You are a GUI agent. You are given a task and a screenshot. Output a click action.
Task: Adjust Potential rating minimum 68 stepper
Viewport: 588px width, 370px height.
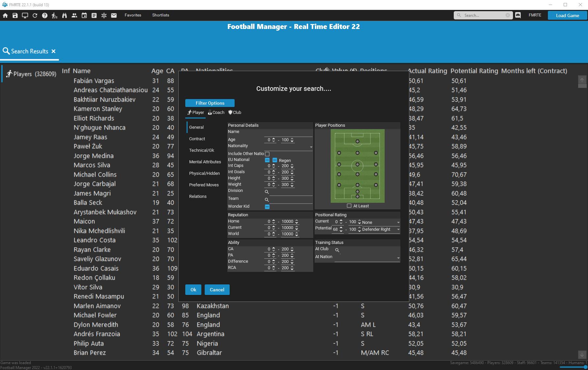click(x=341, y=229)
